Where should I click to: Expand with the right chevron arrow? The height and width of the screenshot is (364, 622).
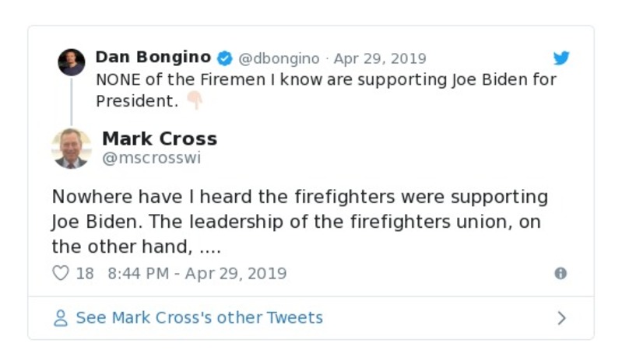(x=562, y=318)
